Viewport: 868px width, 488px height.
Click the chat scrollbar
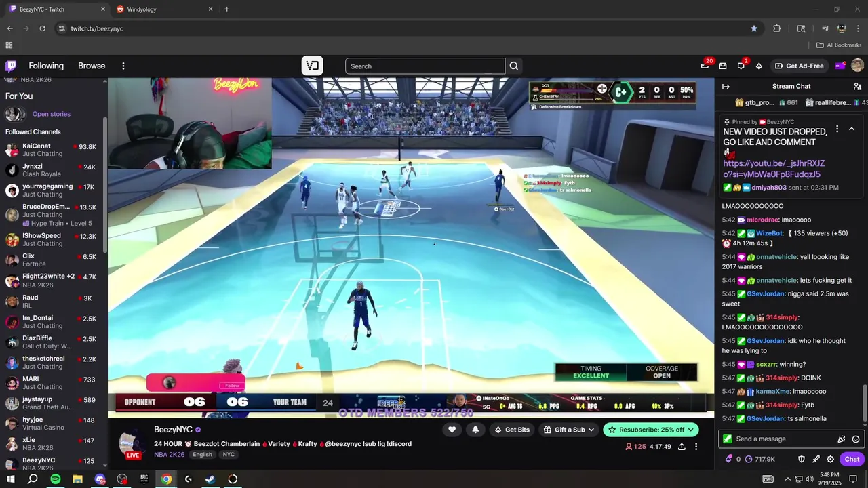pos(864,403)
